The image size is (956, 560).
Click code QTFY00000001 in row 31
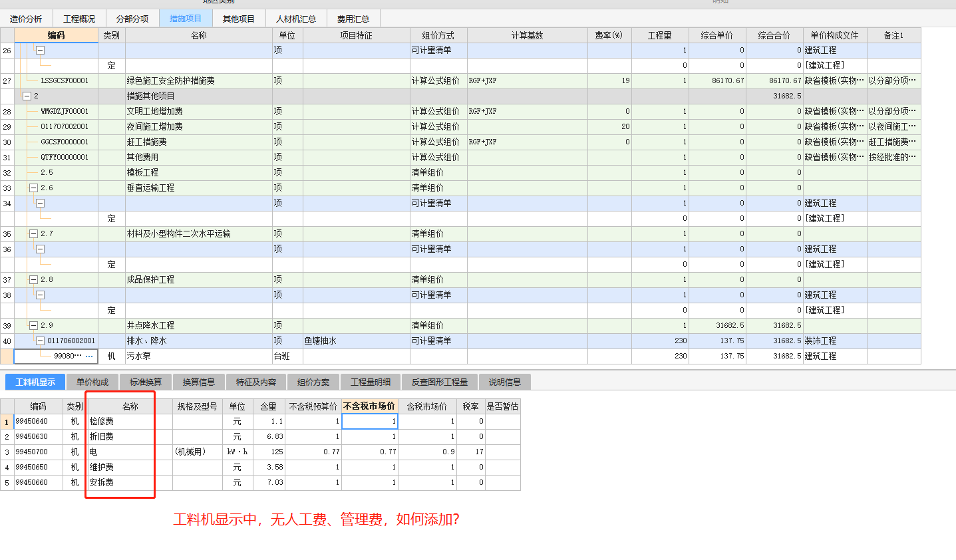point(65,157)
